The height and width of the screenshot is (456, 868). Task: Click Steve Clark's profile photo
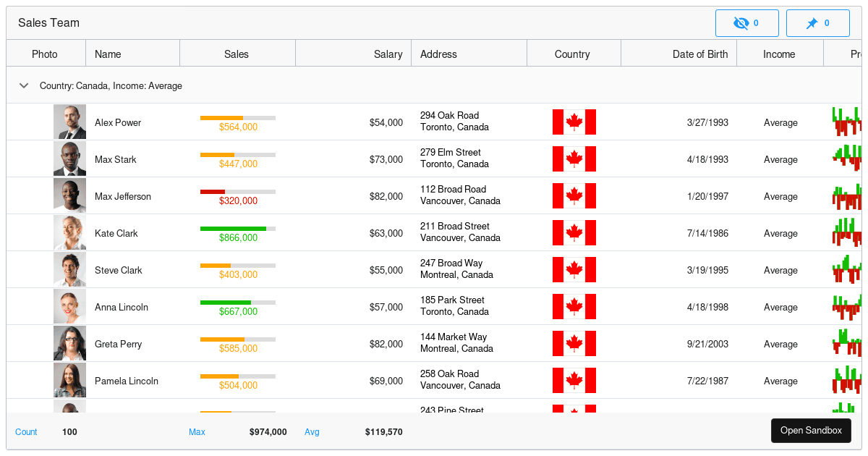point(69,269)
